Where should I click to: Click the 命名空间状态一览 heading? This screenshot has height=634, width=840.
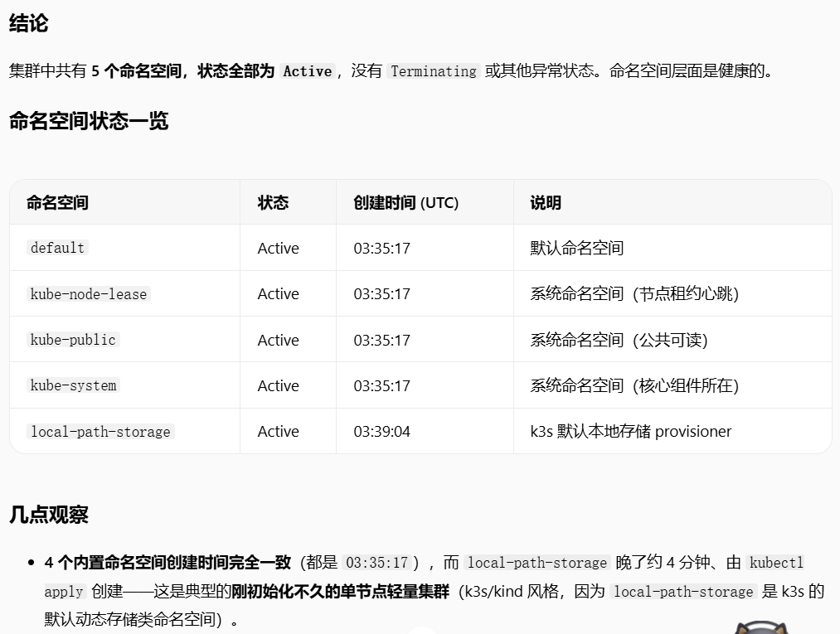(x=89, y=121)
